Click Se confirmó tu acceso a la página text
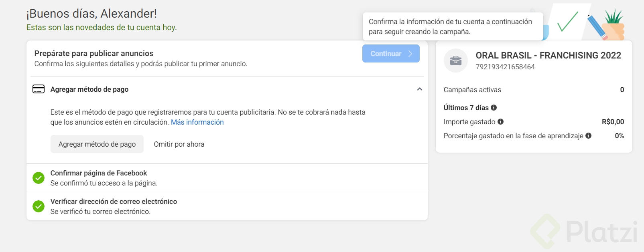 pyautogui.click(x=104, y=183)
